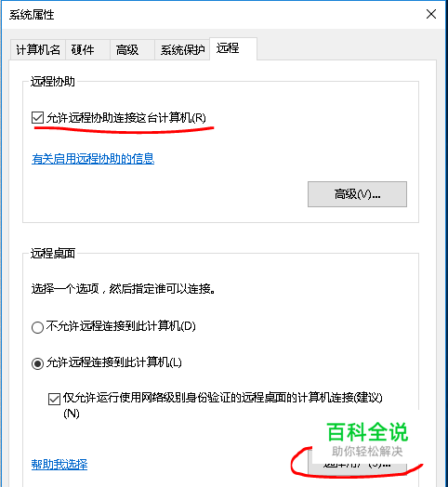Open the 帮助我选择 help link
Viewport: 448px width, 487px height.
click(59, 465)
